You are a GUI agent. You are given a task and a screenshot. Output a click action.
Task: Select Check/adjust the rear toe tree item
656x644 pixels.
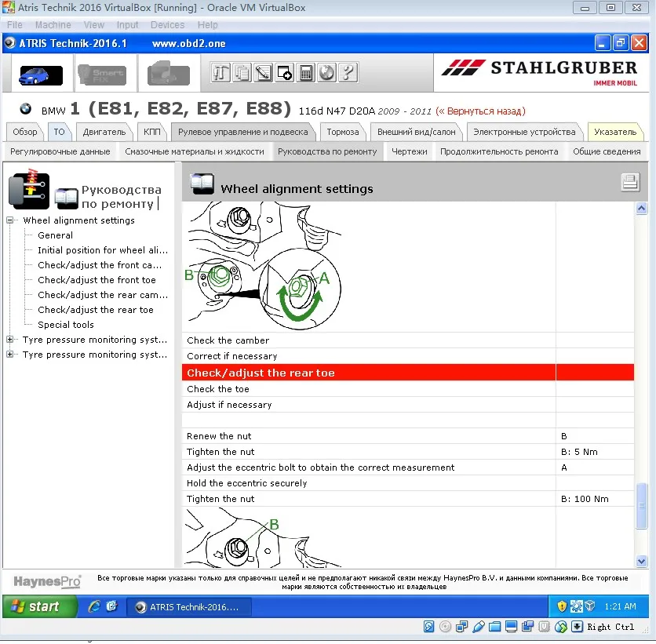click(96, 310)
